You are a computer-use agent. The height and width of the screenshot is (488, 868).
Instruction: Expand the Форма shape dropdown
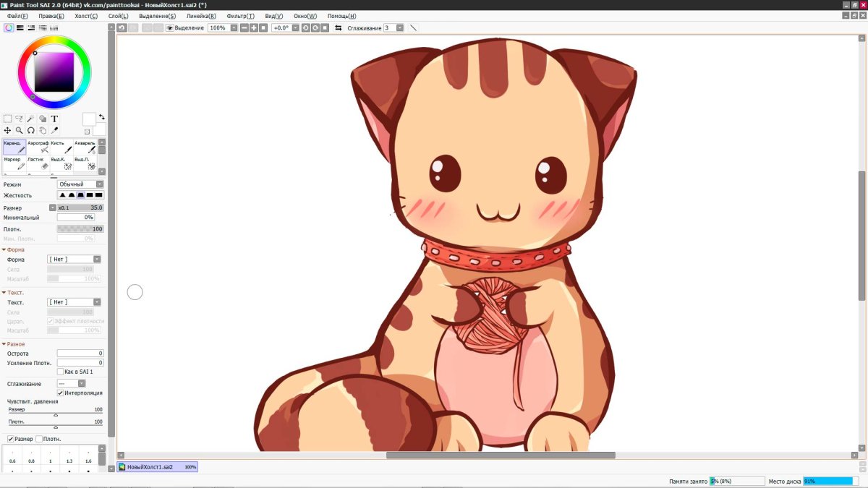click(74, 259)
